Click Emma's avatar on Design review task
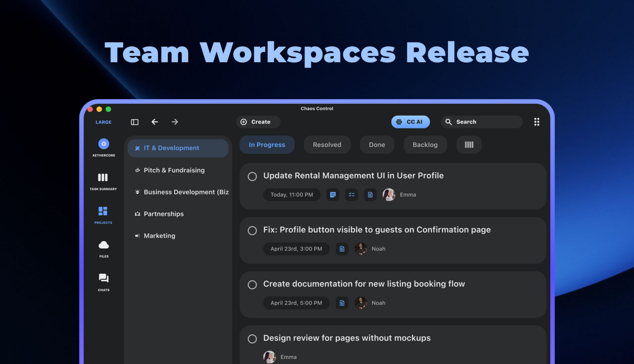The height and width of the screenshot is (364, 634). 269,357
